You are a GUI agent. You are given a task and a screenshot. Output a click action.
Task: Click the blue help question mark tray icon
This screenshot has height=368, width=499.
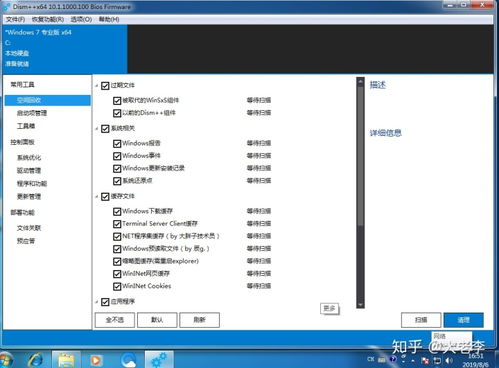(393, 359)
